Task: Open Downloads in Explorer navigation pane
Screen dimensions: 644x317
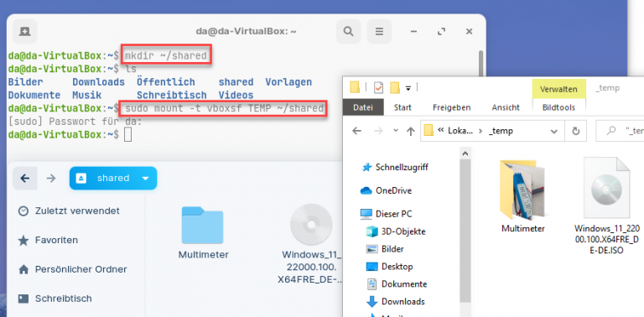Action: coord(397,302)
